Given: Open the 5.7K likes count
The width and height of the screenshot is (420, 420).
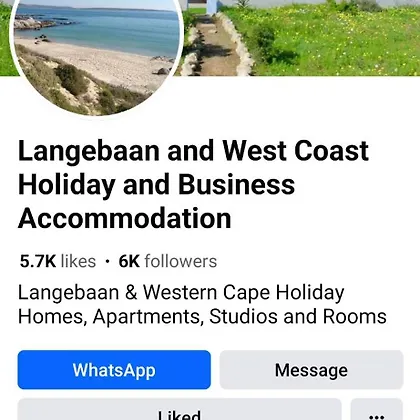Looking at the screenshot, I should (x=58, y=261).
